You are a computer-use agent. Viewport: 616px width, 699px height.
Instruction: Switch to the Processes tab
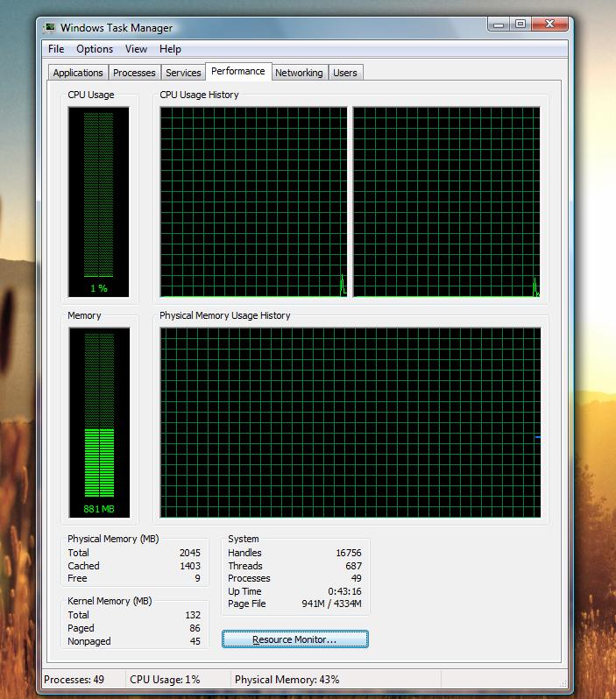(134, 73)
